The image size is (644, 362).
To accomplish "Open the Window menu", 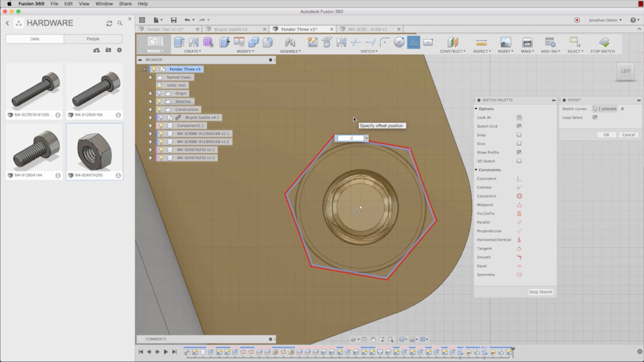I will coord(104,4).
